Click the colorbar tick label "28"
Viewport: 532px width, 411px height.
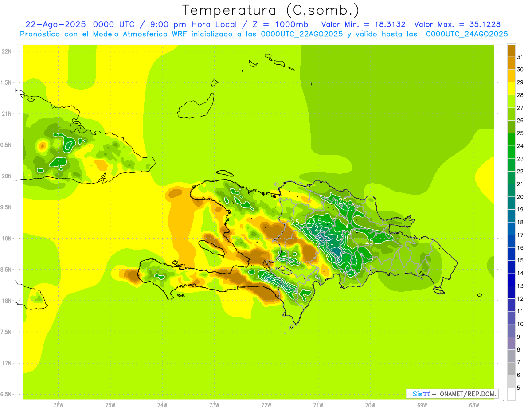(x=520, y=95)
